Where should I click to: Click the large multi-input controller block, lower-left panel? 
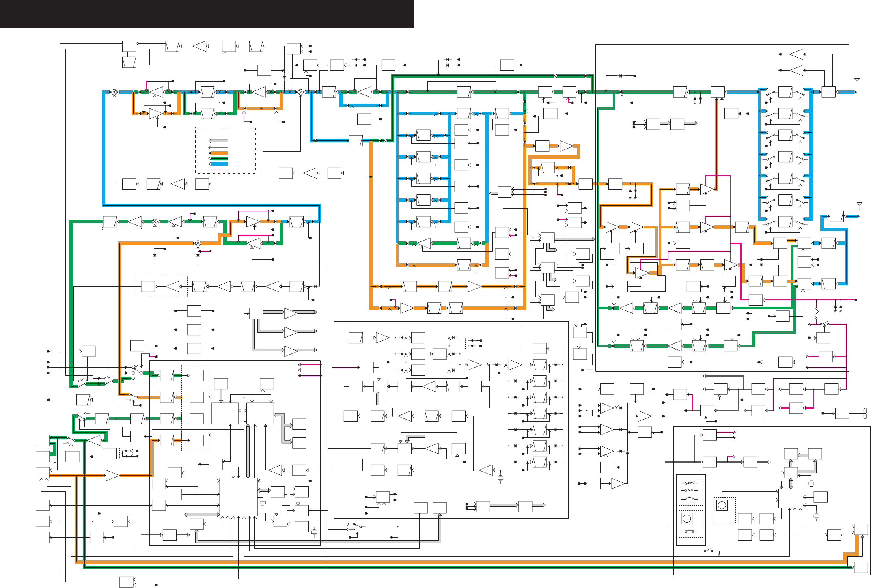[238, 497]
